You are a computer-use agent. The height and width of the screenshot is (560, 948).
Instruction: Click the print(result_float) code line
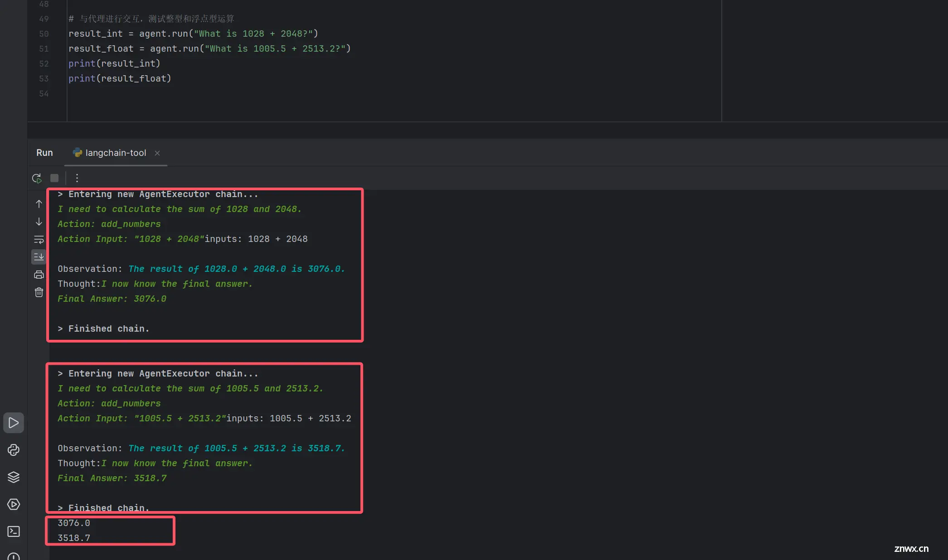pos(120,78)
